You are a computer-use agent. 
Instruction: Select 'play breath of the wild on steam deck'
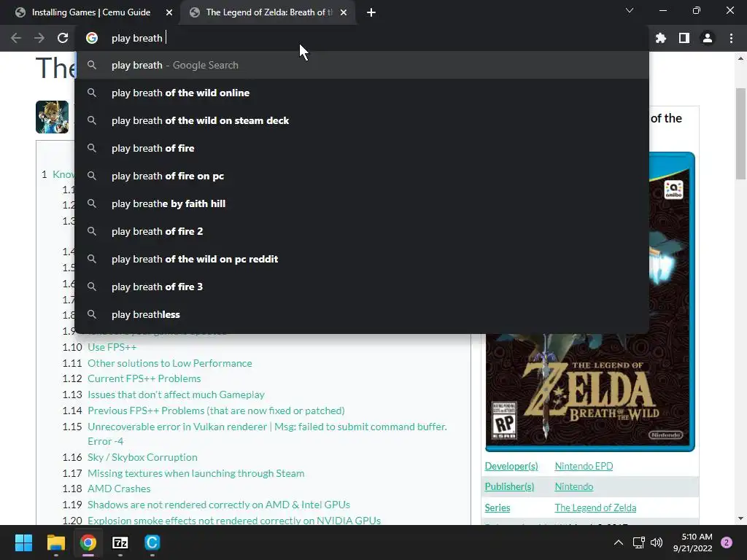pos(362,120)
